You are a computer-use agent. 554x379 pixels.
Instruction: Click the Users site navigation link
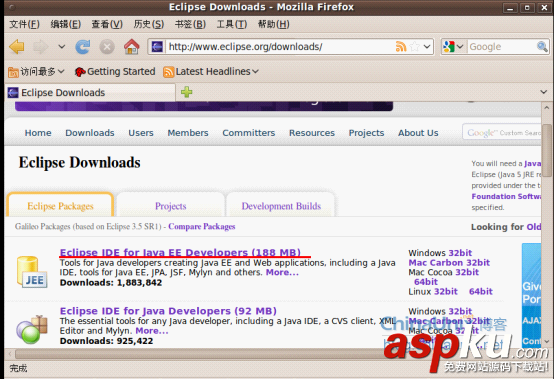(141, 133)
